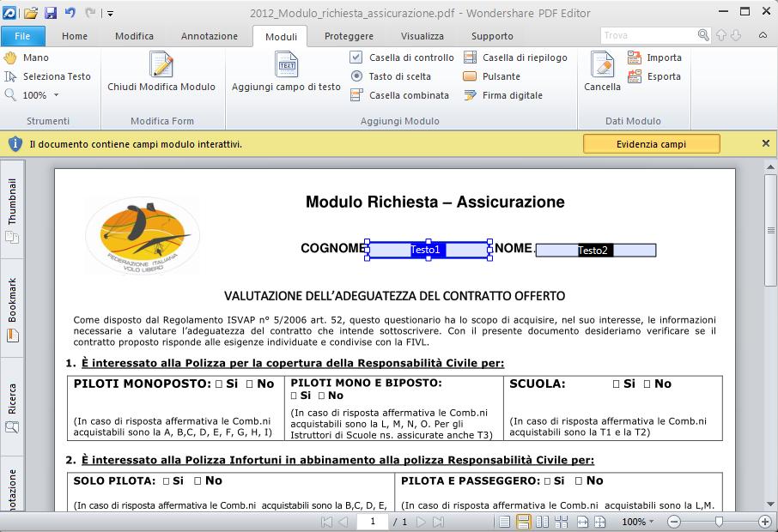
Task: Insert a Pulsante button field
Action: click(x=492, y=76)
